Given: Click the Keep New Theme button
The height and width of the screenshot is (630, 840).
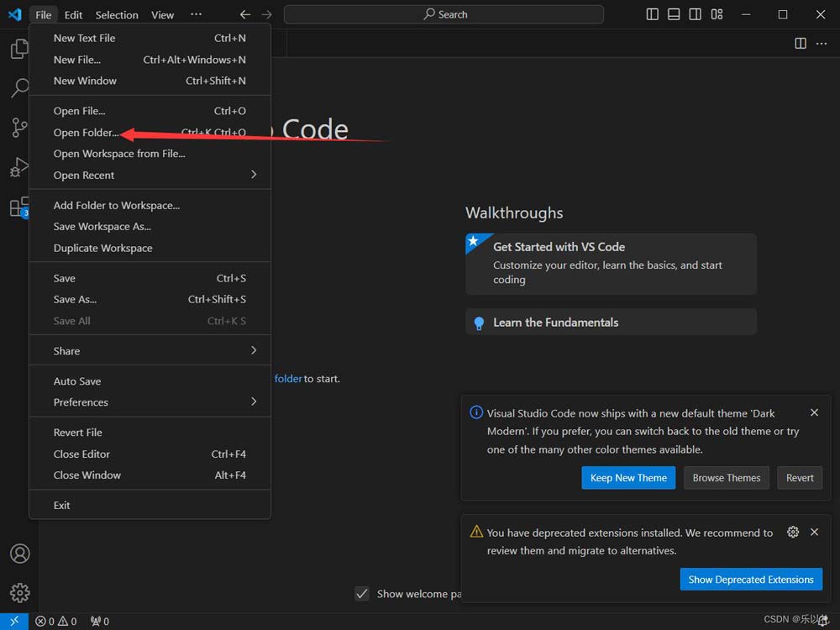Looking at the screenshot, I should 628,477.
